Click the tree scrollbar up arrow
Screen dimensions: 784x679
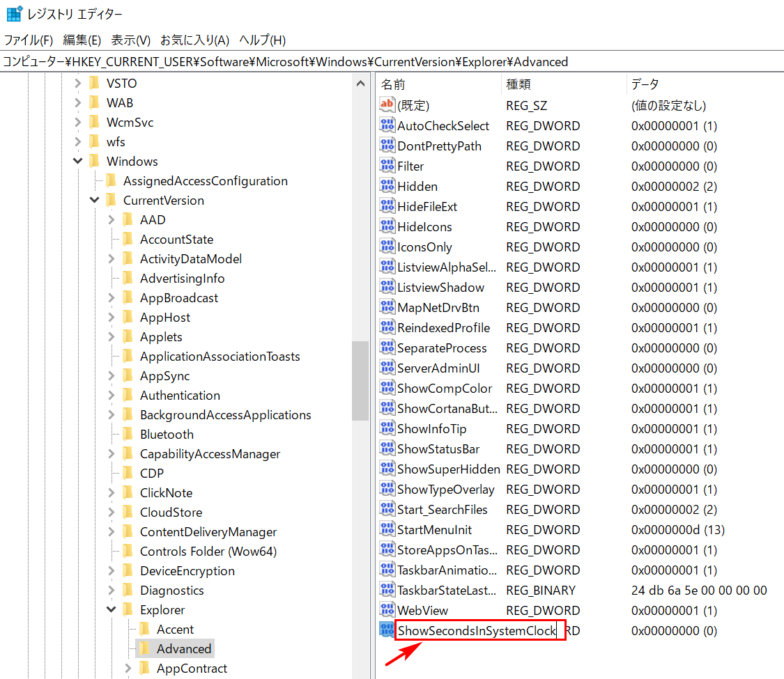(x=360, y=84)
